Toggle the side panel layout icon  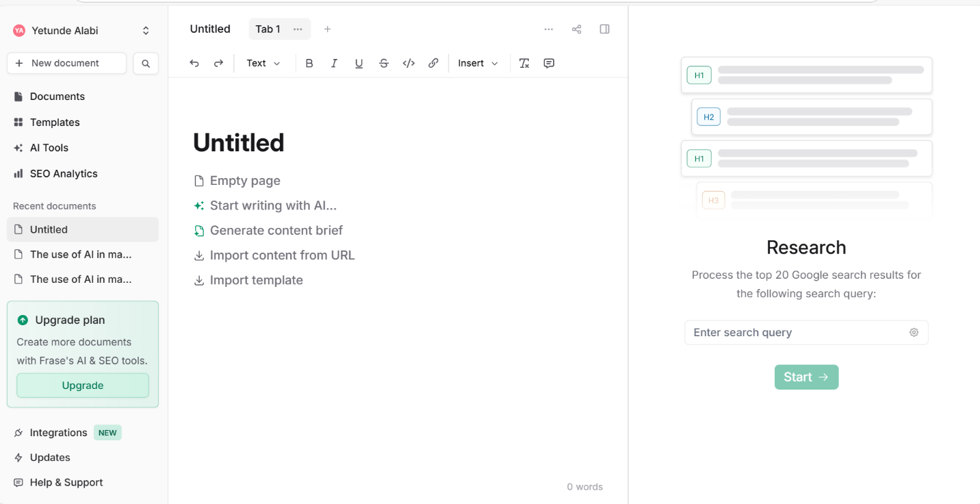[604, 29]
